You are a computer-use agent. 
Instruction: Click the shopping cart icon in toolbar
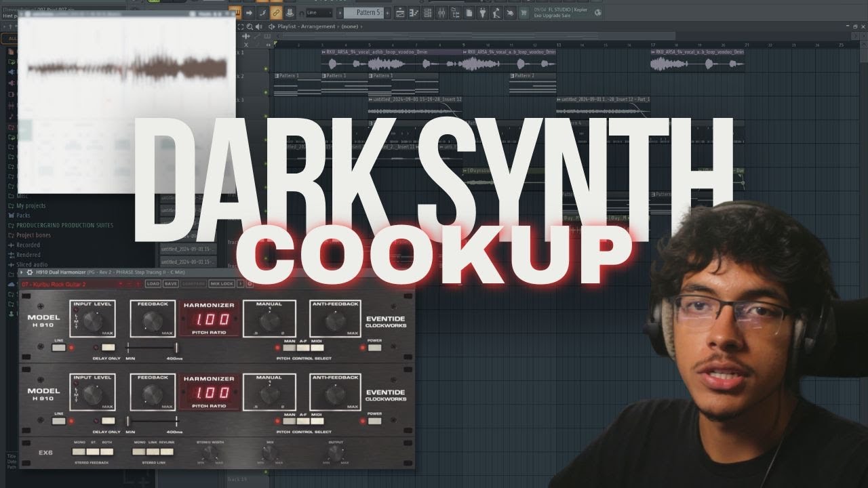click(x=524, y=12)
